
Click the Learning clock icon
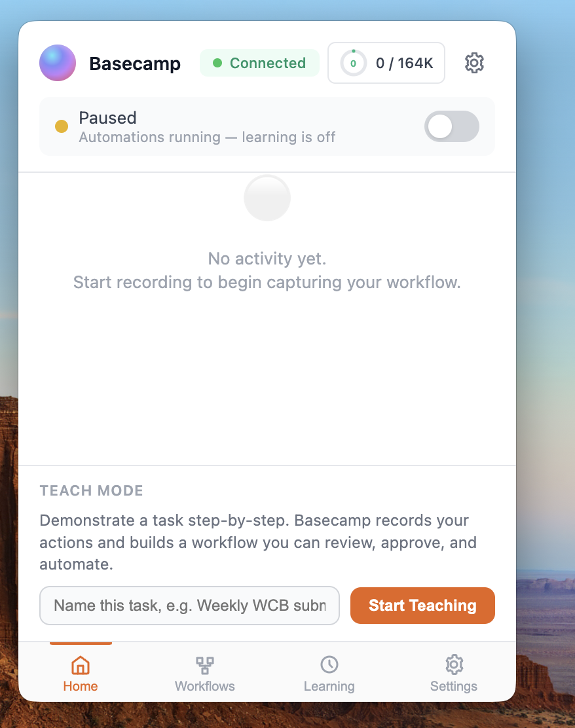[329, 664]
